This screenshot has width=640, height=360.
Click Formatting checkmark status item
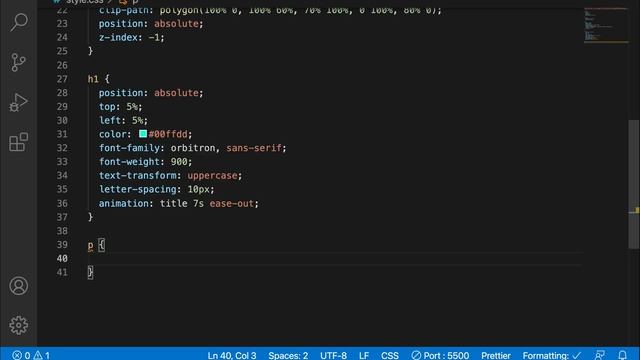pyautogui.click(x=551, y=355)
